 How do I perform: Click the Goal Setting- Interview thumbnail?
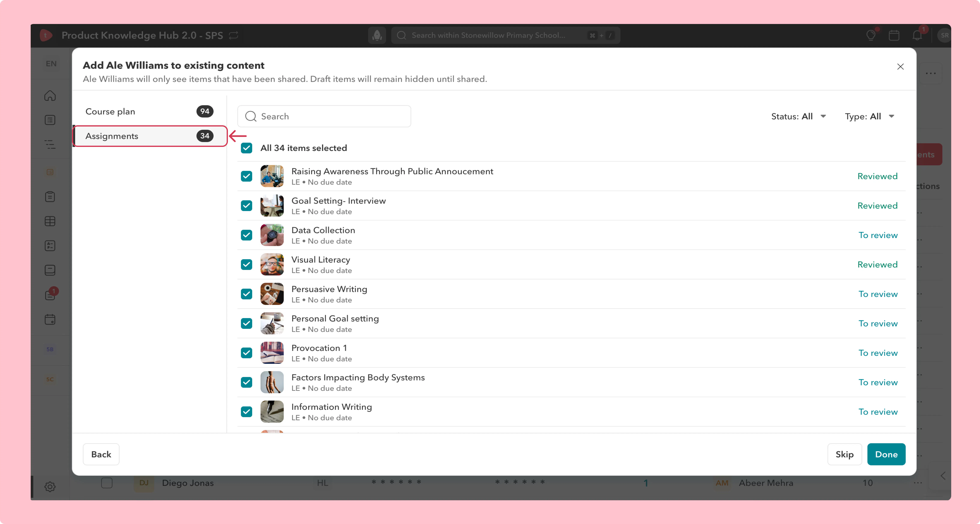click(x=272, y=206)
